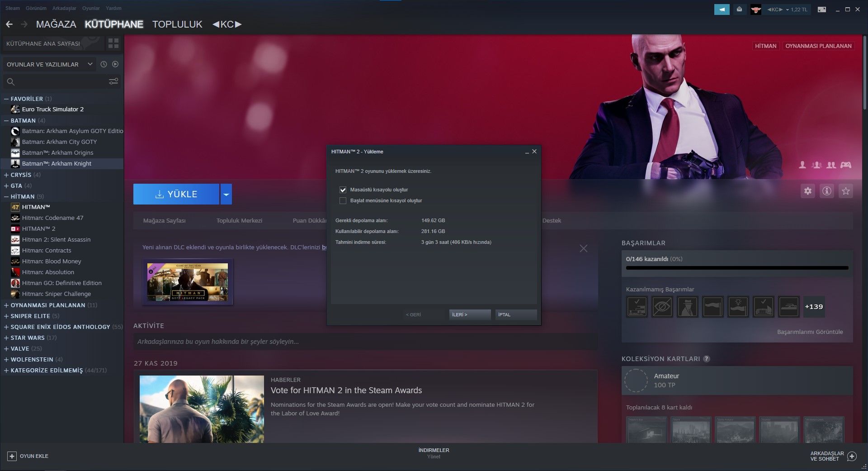Open the Oyunlar ve Yazılımlar dropdown
868x471 pixels.
50,64
